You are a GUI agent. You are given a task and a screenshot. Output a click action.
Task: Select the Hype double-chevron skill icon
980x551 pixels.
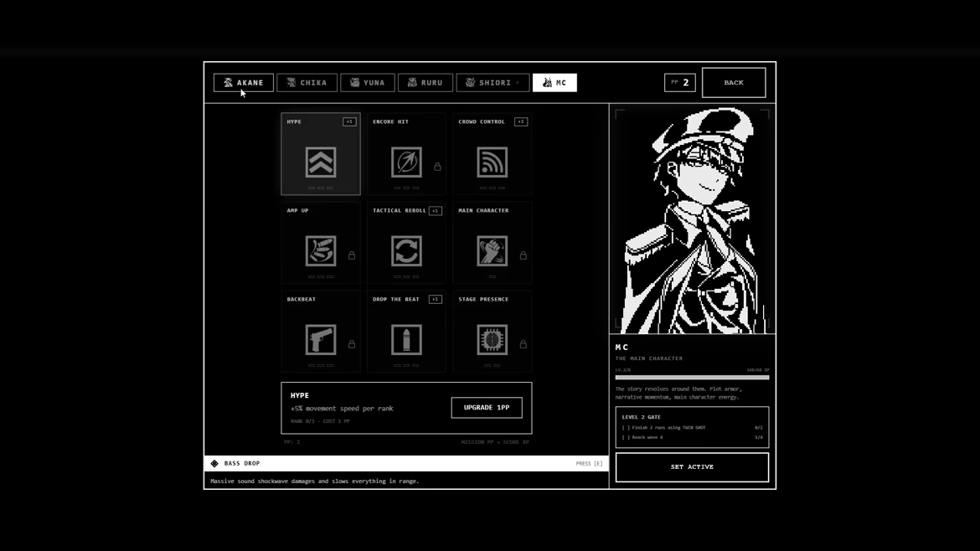click(321, 162)
